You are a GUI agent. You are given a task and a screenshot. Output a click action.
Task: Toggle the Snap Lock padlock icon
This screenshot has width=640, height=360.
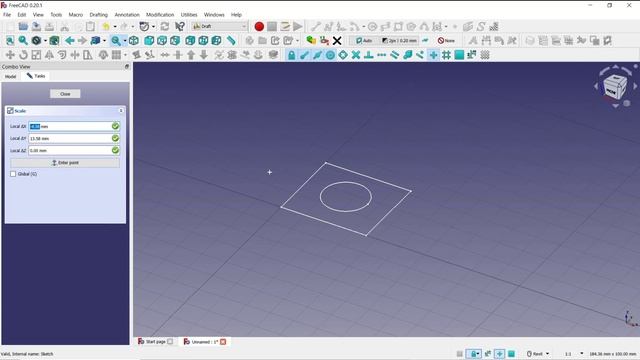[x=291, y=55]
